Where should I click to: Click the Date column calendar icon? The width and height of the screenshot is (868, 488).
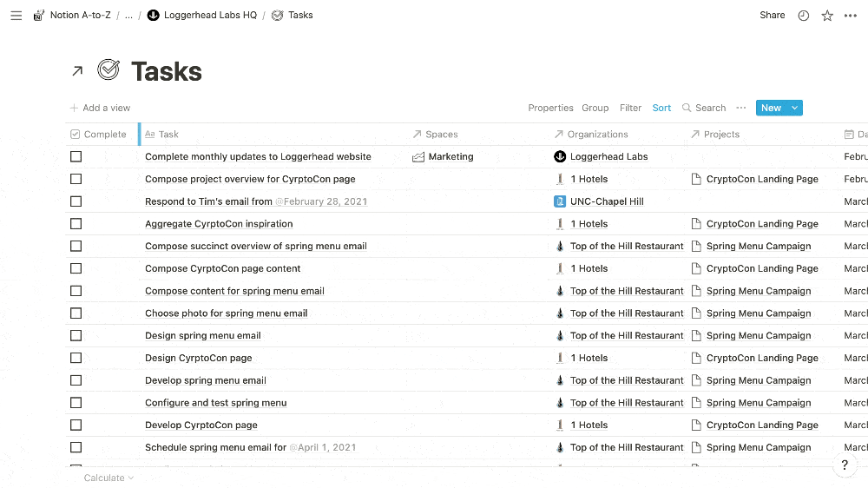849,134
